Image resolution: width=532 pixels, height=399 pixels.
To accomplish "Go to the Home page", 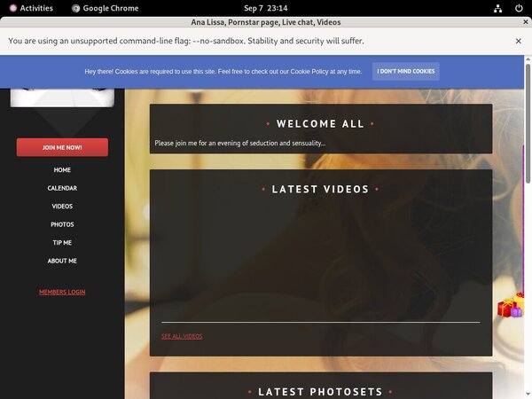I will (62, 170).
